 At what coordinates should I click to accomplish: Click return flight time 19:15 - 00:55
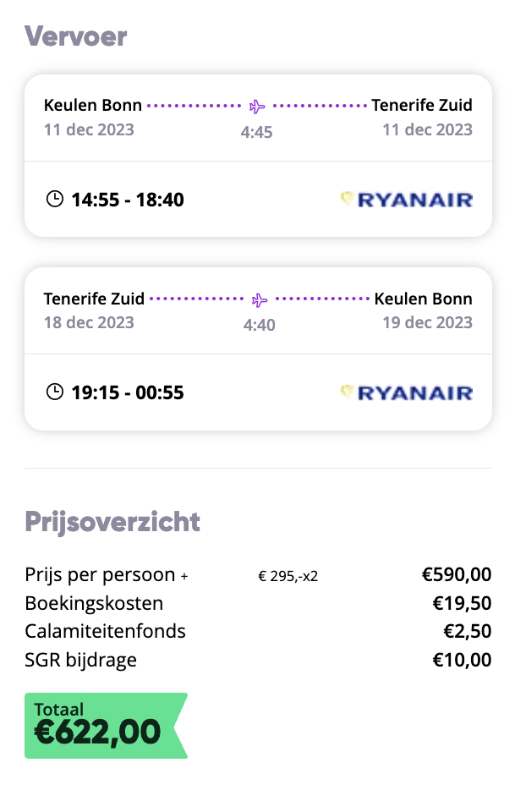[128, 392]
